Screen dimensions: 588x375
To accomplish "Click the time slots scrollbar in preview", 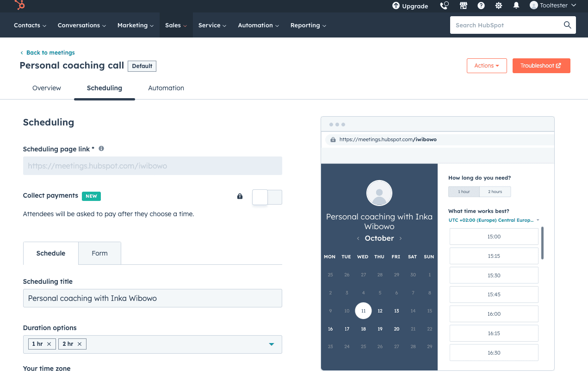I will [542, 243].
